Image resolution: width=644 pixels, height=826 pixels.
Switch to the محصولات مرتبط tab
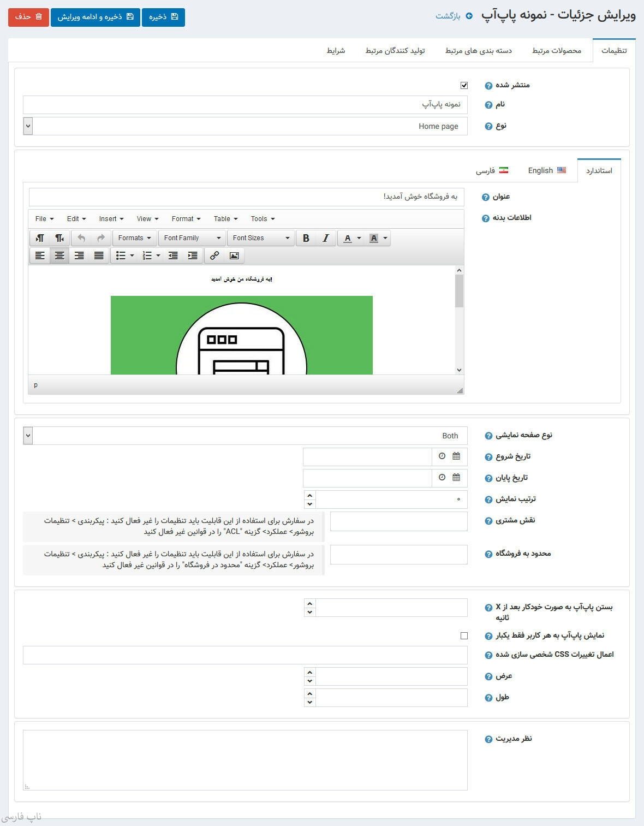click(556, 51)
